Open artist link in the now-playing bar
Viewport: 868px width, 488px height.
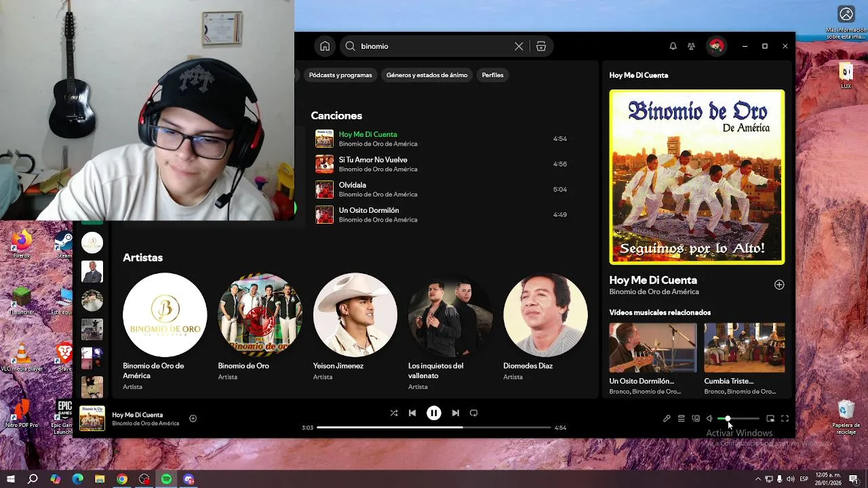(x=146, y=424)
